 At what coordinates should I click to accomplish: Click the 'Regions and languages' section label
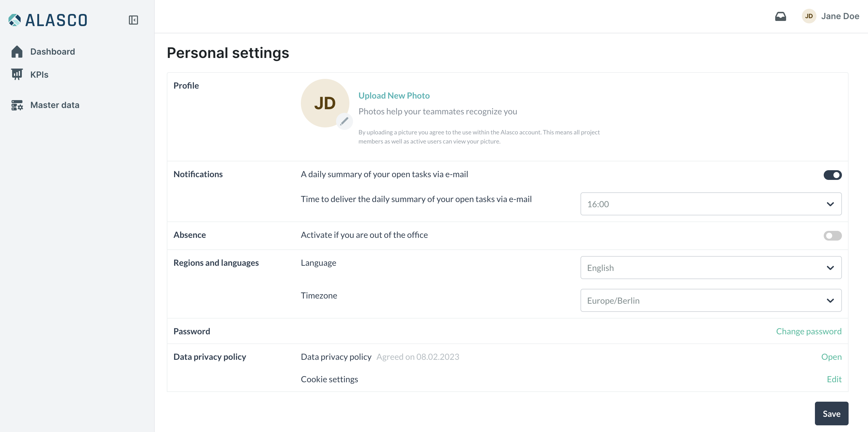[216, 263]
